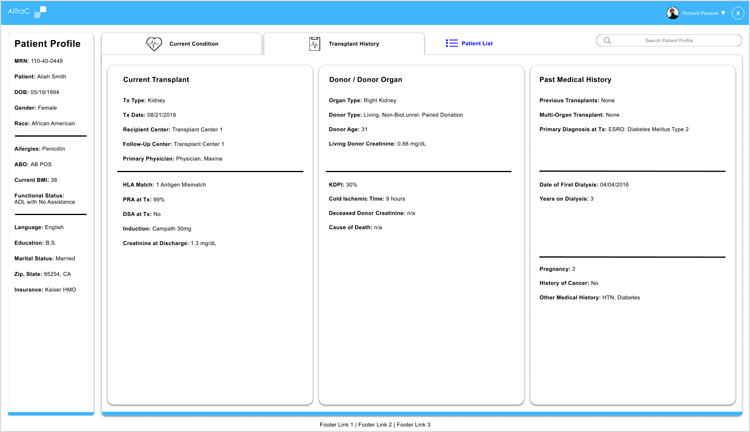Open Footer Link 3
The image size is (750, 432).
[x=413, y=424]
